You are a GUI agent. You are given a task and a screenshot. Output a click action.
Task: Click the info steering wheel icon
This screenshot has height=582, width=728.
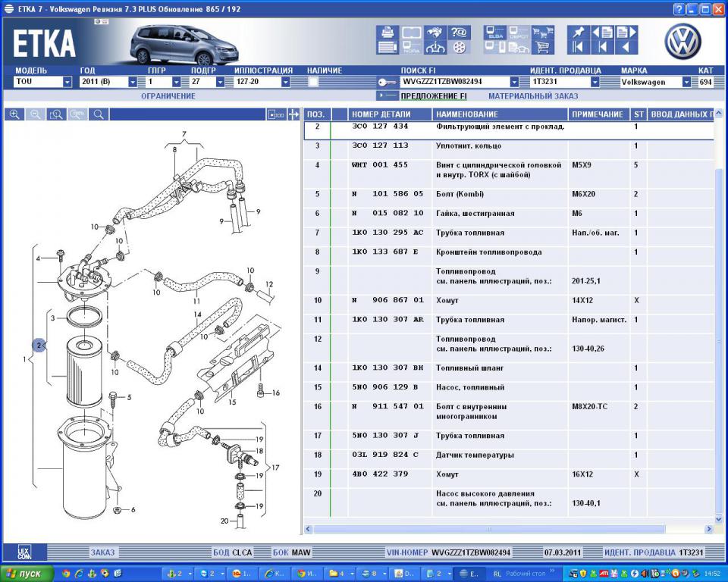coord(435,47)
